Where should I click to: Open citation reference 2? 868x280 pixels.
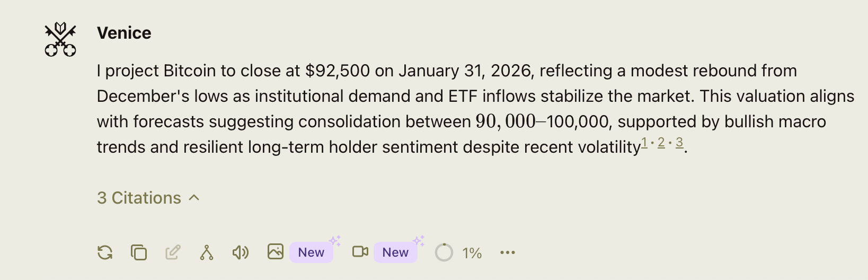[x=661, y=143]
